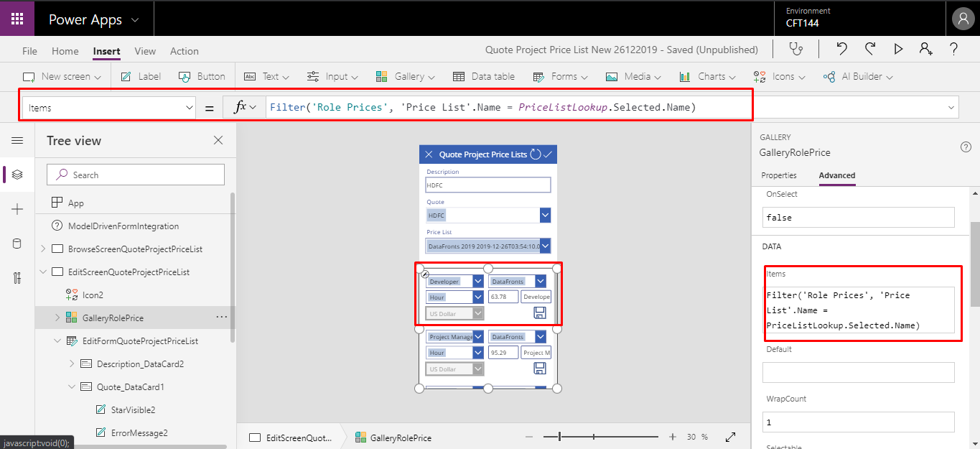Open the View tab

click(145, 51)
